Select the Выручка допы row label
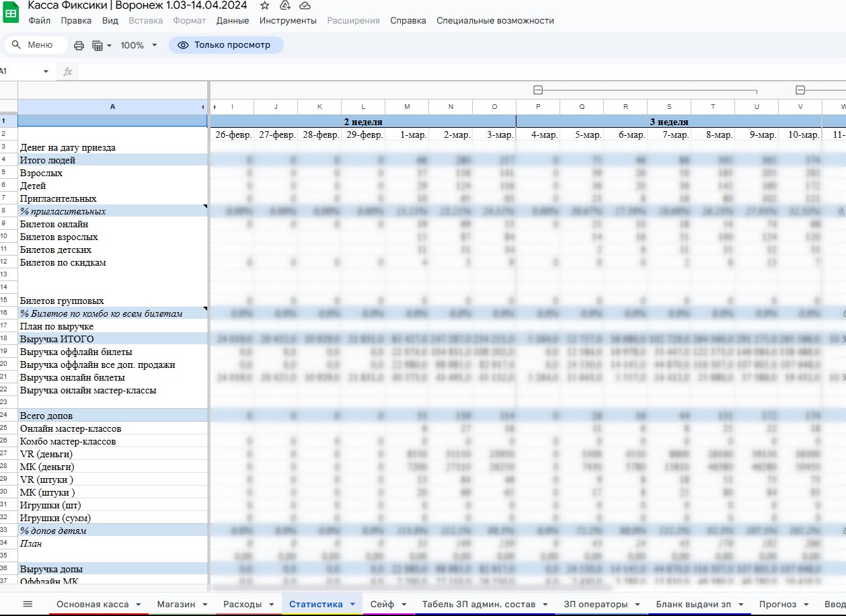Screen dimensions: 846x616 [112, 569]
